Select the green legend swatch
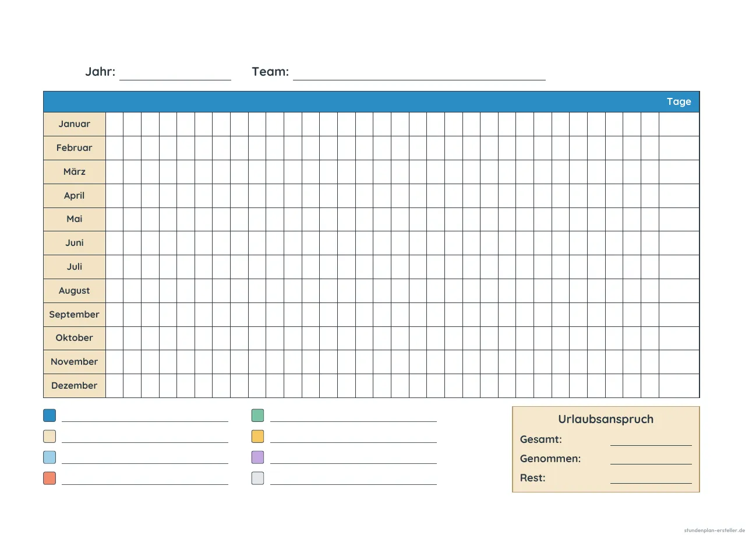 257,416
